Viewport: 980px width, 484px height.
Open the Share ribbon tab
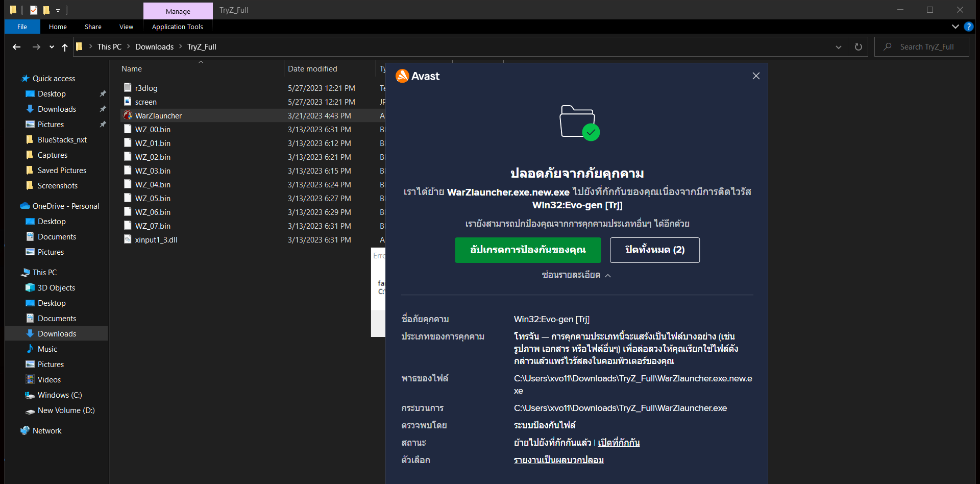93,27
